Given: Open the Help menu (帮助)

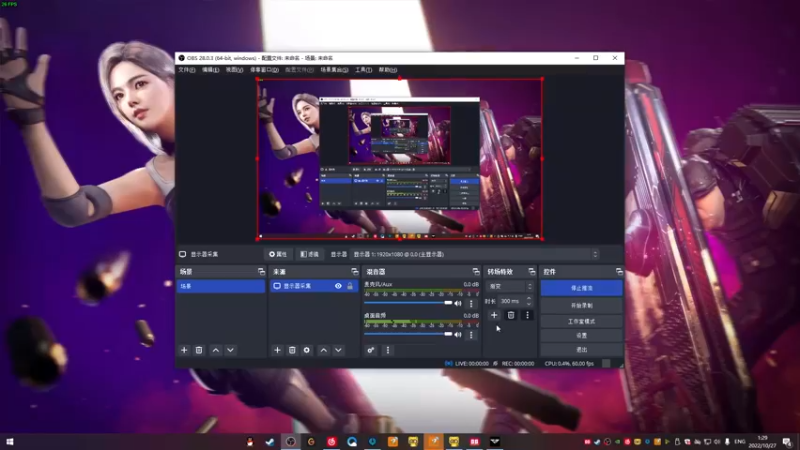Looking at the screenshot, I should point(387,70).
